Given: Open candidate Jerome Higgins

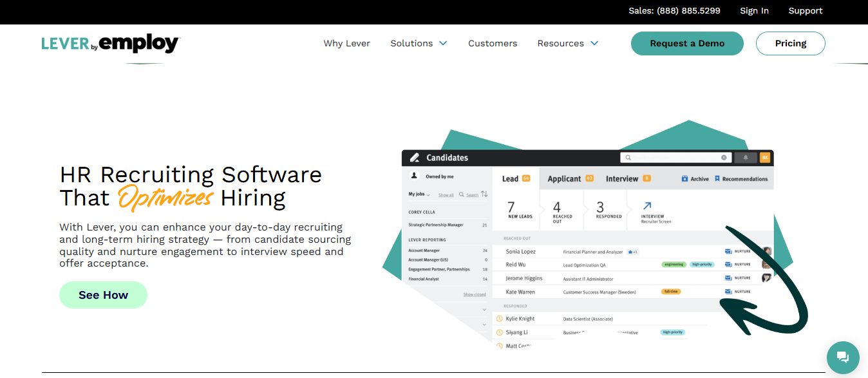Looking at the screenshot, I should 524,278.
